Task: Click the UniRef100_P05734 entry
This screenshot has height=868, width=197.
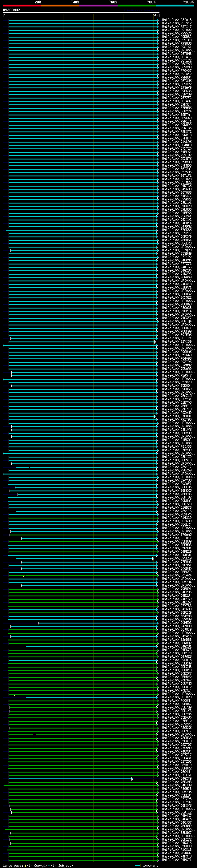Action: pos(177,582)
